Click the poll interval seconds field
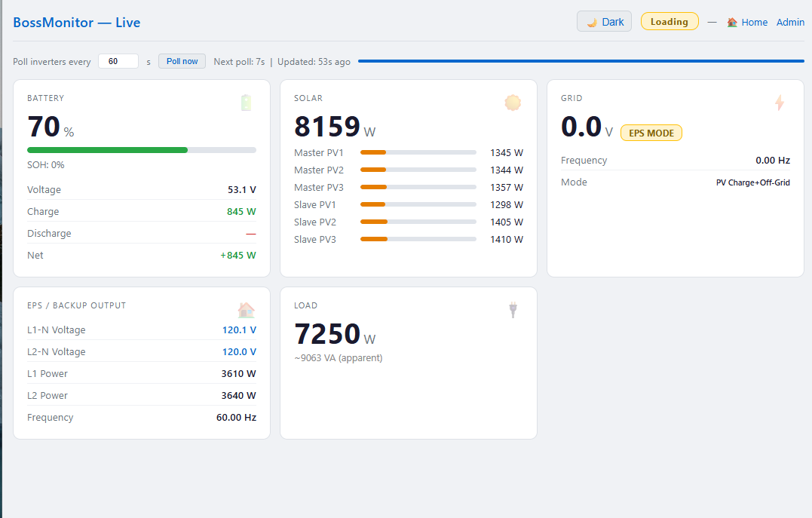 [x=118, y=61]
